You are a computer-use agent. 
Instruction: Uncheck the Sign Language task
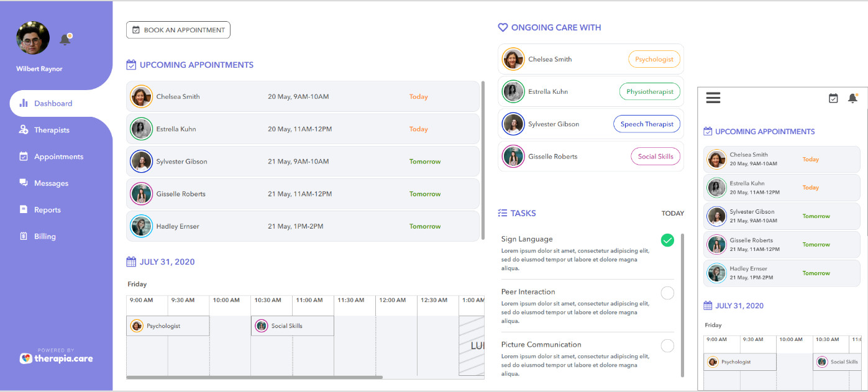tap(667, 240)
